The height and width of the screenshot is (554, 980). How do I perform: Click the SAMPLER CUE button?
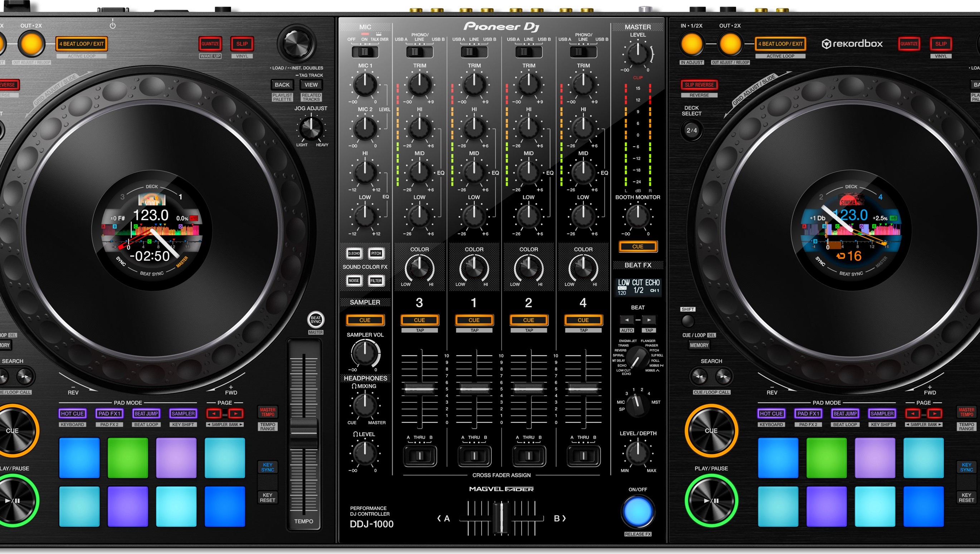tap(365, 320)
